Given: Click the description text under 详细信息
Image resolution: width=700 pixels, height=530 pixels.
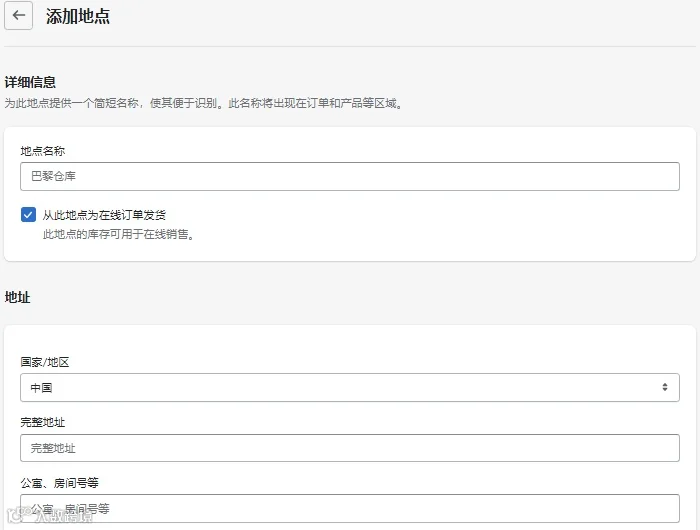Looking at the screenshot, I should coord(203,103).
